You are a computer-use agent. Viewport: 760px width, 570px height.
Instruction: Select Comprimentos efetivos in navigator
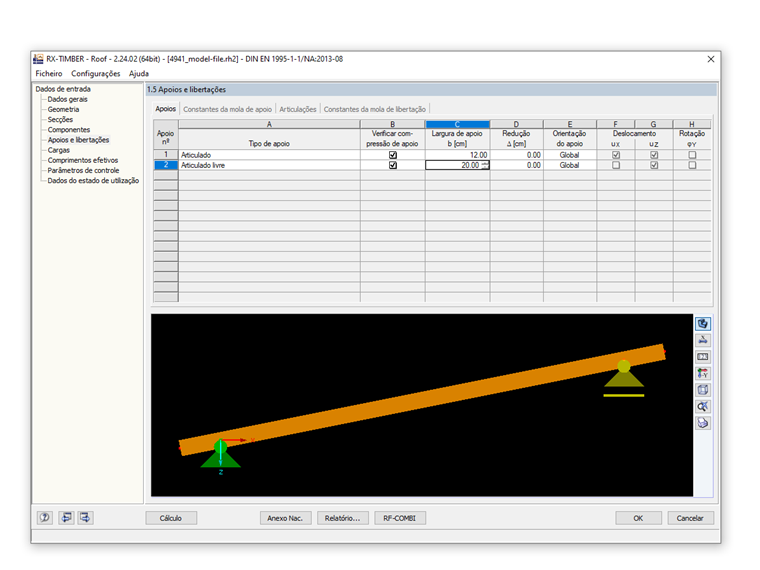83,160
